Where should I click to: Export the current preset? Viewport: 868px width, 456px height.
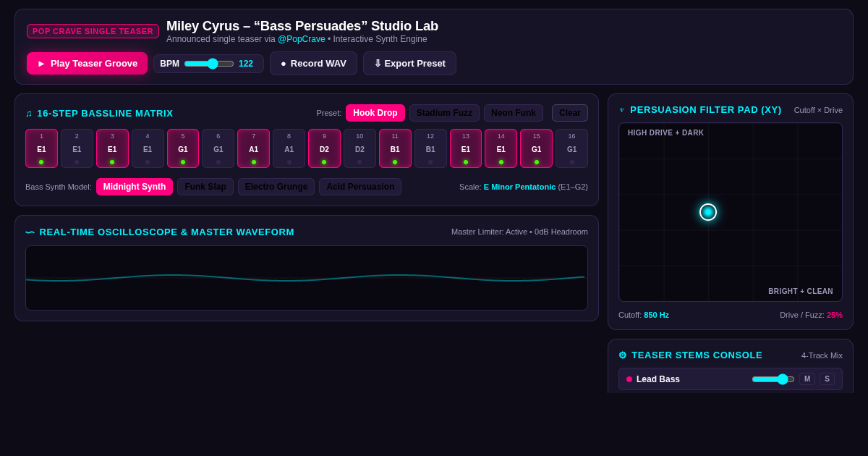409,63
